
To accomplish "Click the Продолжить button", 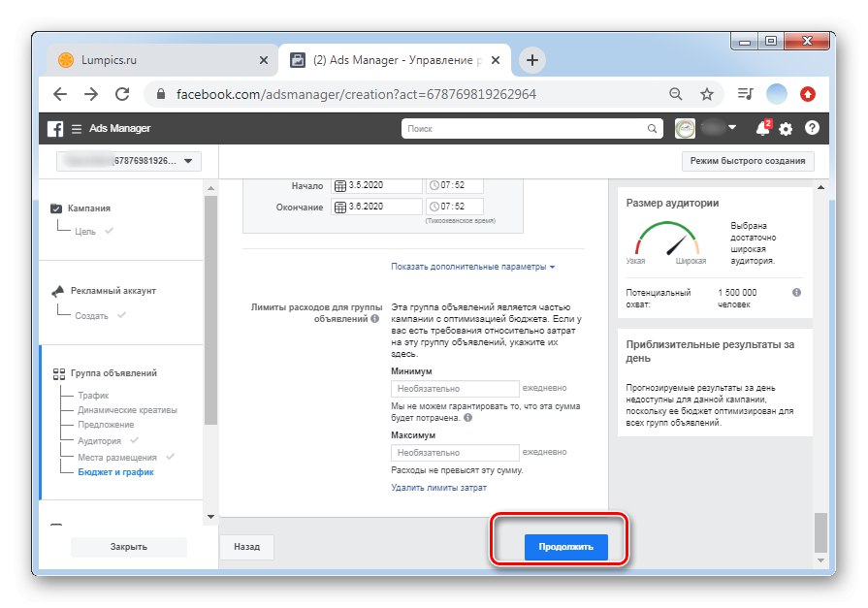I will click(x=565, y=547).
